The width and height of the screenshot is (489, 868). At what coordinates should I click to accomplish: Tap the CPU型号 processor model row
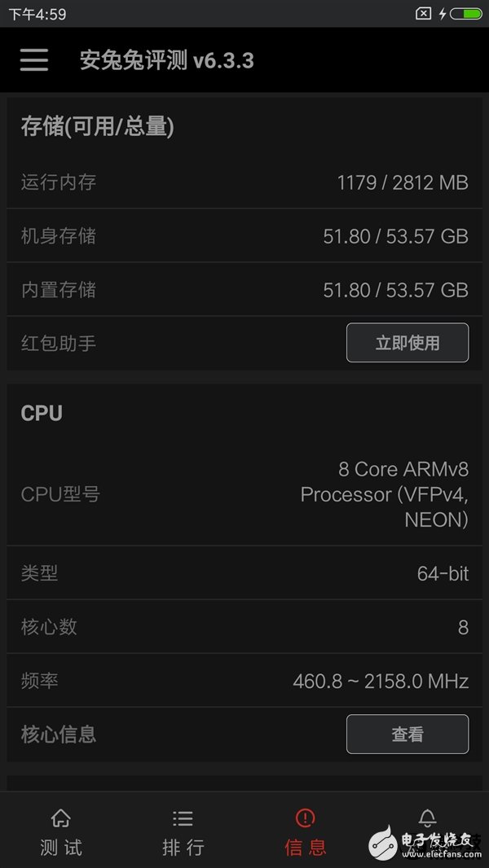(244, 494)
